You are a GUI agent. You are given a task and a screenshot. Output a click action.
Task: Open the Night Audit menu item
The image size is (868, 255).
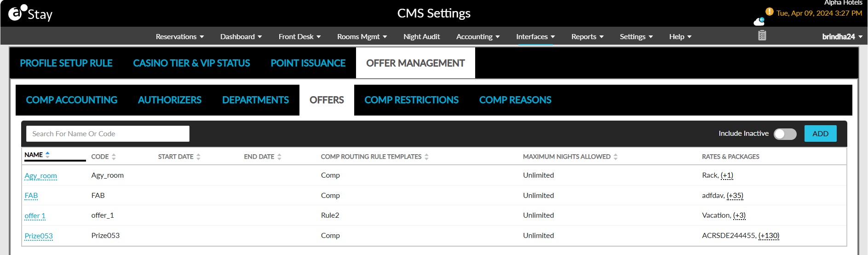coord(421,37)
